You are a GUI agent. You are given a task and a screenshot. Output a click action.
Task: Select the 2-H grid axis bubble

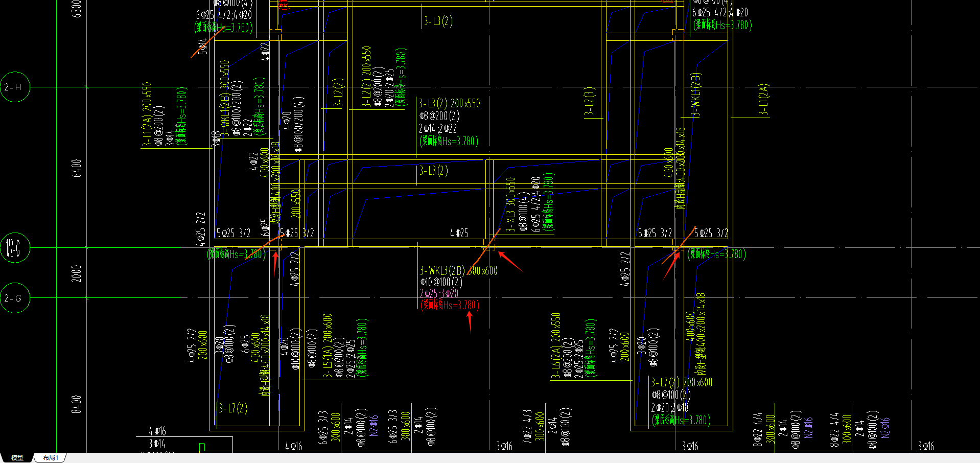[15, 87]
